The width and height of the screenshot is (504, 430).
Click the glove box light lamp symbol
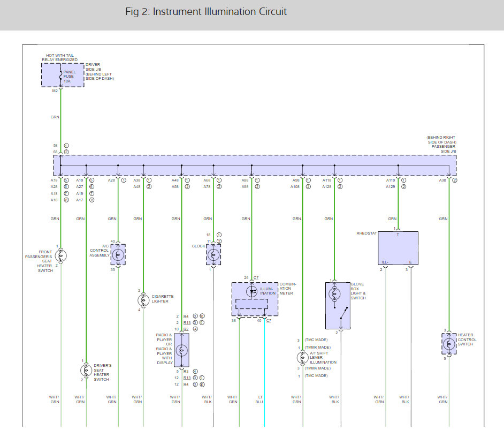click(334, 294)
